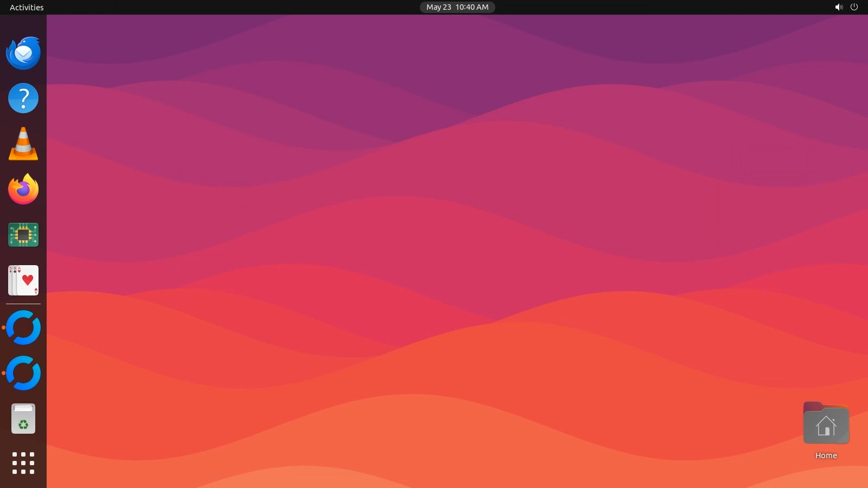Click the orange running dot beside upper blue ring
The width and height of the screenshot is (868, 488).
pos(3,328)
